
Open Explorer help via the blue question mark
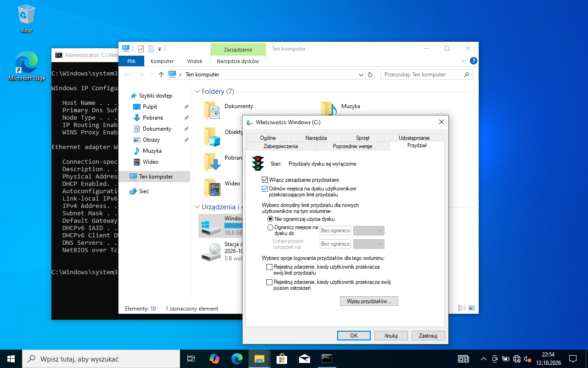click(474, 61)
